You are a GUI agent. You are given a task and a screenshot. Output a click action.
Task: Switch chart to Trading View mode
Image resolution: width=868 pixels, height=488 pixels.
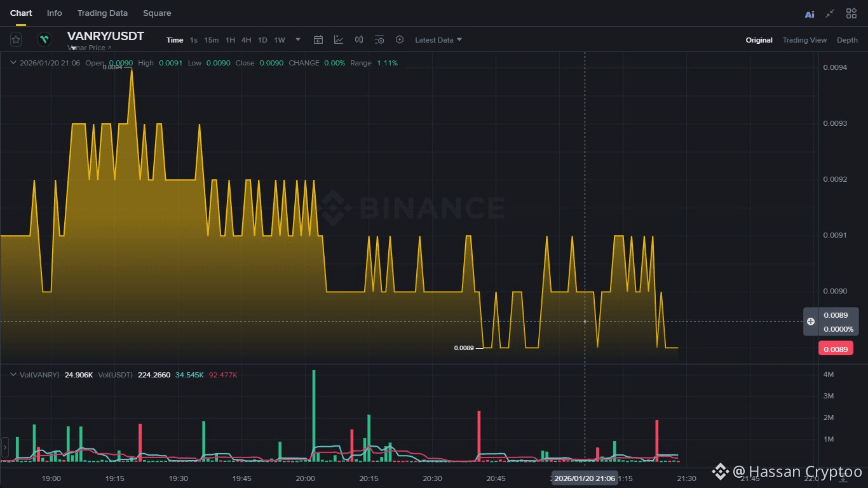[804, 40]
